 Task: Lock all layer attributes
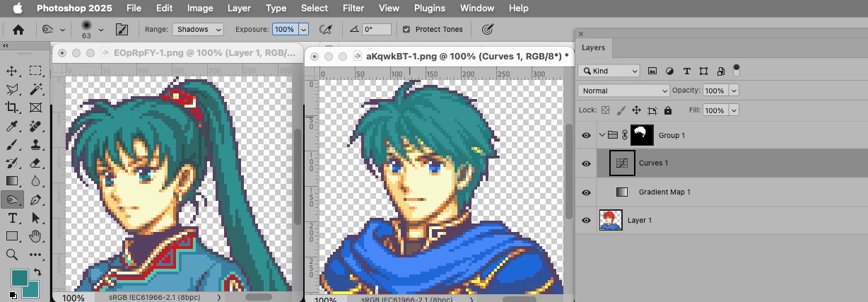pos(667,110)
